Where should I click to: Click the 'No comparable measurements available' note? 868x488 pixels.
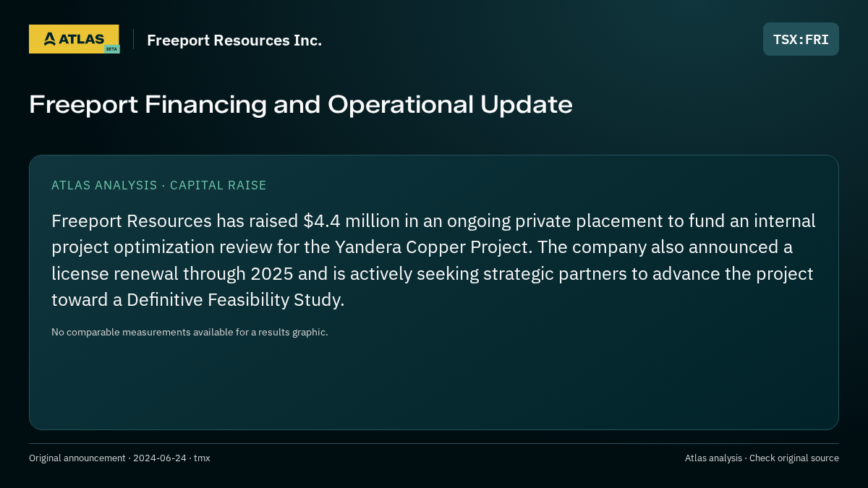click(x=190, y=332)
